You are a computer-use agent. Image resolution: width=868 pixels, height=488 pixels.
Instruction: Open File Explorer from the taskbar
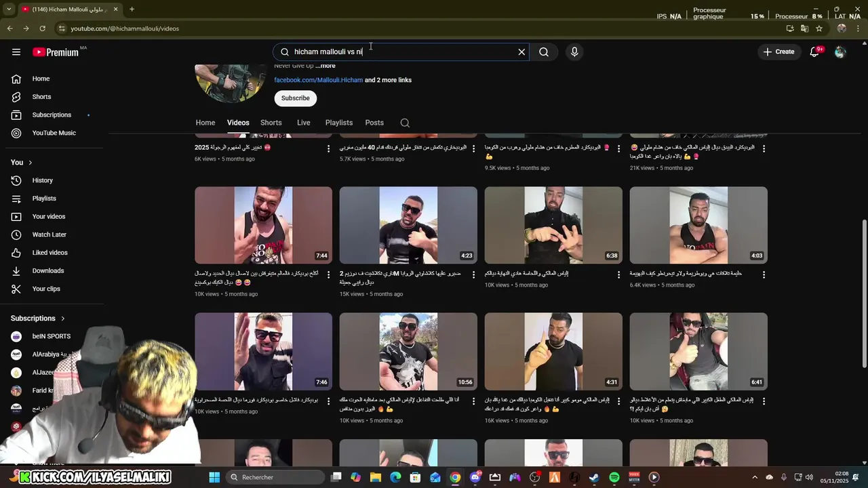tap(376, 477)
